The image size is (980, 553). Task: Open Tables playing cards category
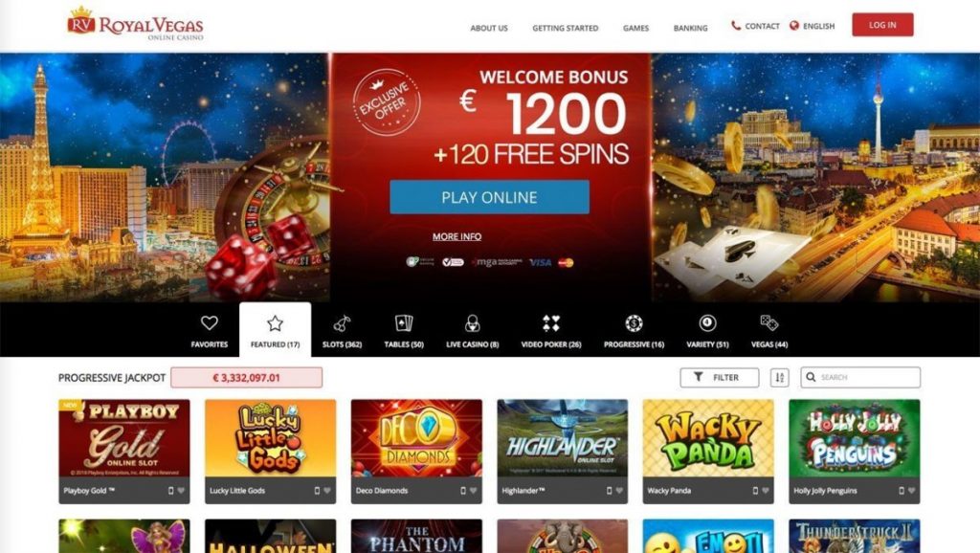(404, 323)
